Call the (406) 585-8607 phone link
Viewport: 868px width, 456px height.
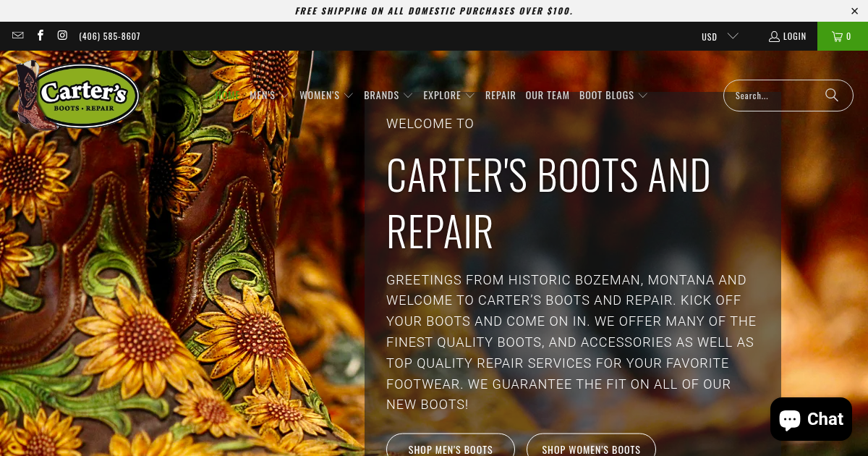109,35
